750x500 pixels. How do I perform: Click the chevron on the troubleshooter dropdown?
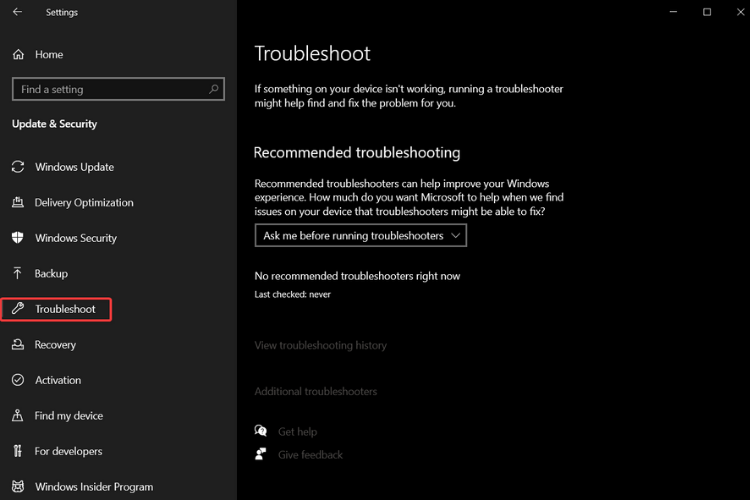click(455, 235)
